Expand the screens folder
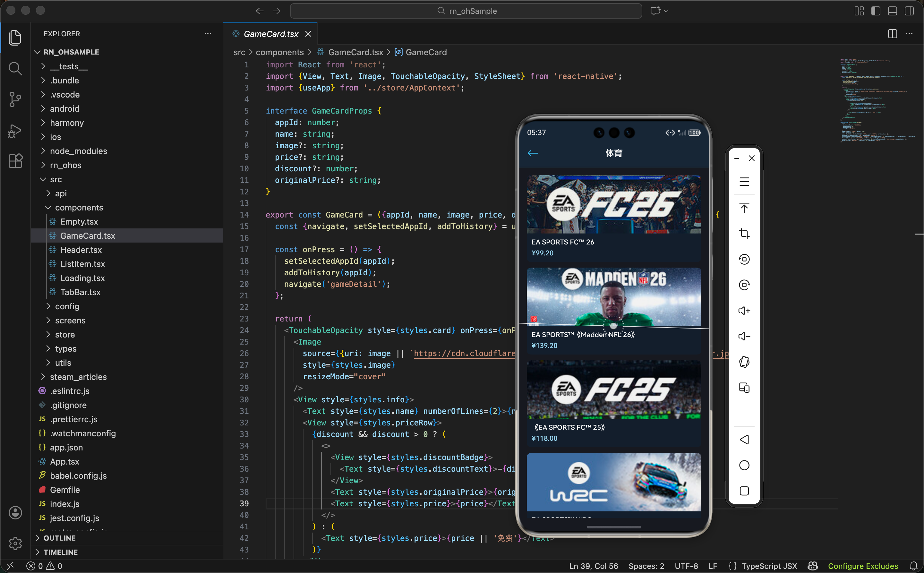Image resolution: width=924 pixels, height=573 pixels. click(70, 320)
